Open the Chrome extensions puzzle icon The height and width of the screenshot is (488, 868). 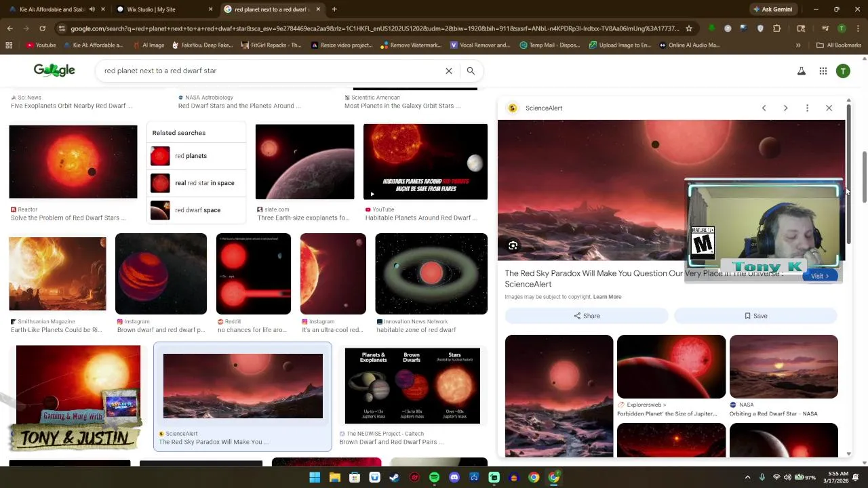point(777,28)
